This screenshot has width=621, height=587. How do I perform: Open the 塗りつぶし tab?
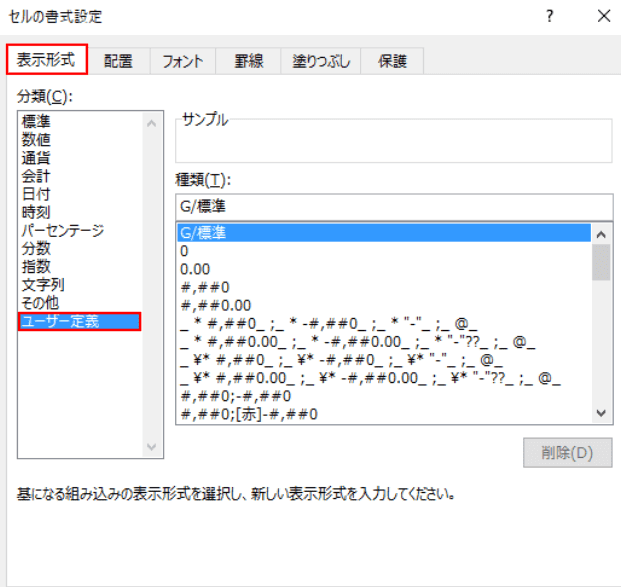321,61
